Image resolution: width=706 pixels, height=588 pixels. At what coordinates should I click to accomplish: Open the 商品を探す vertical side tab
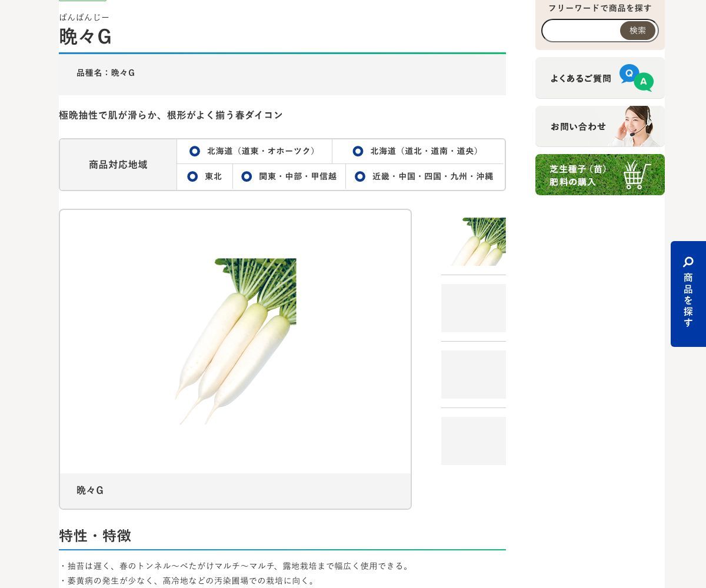click(x=688, y=294)
